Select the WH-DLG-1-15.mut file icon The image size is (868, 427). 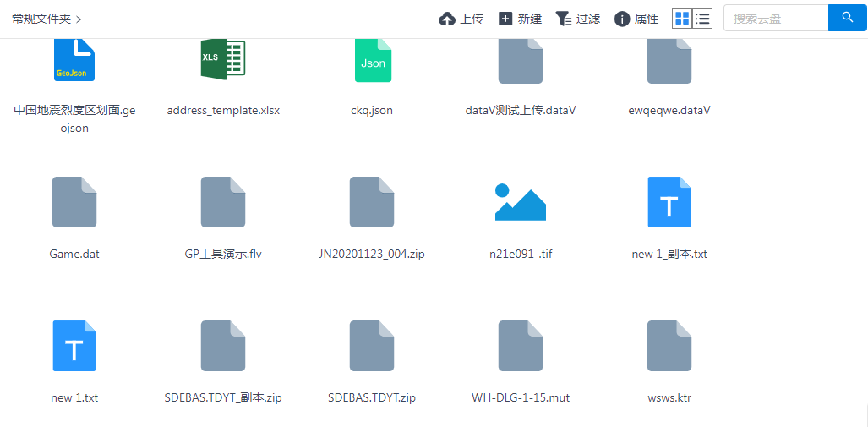[x=521, y=346]
